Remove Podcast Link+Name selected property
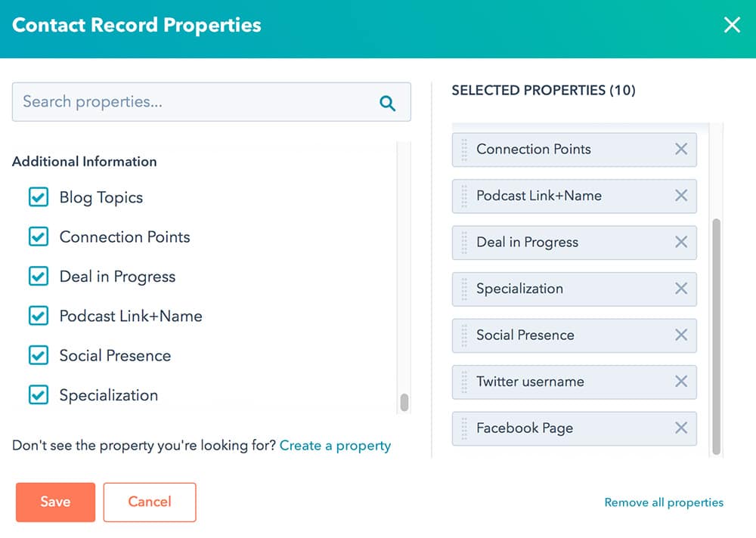The width and height of the screenshot is (756, 538). (x=680, y=196)
